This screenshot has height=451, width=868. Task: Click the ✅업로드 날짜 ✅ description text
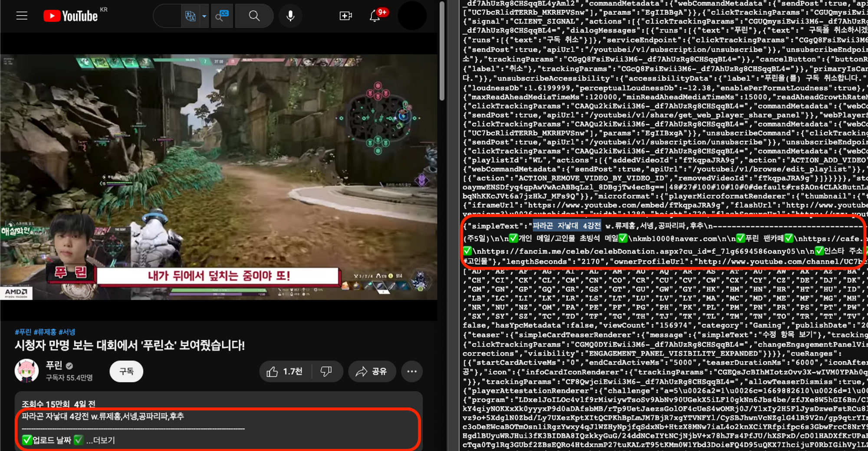click(x=53, y=441)
